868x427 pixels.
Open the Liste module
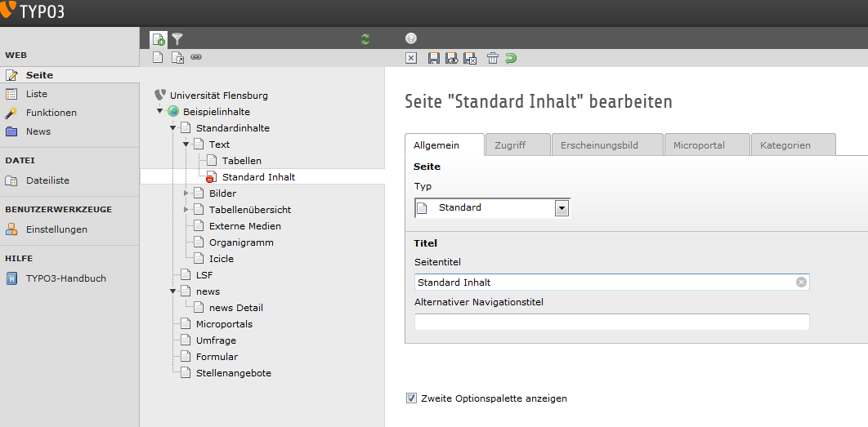coord(36,94)
